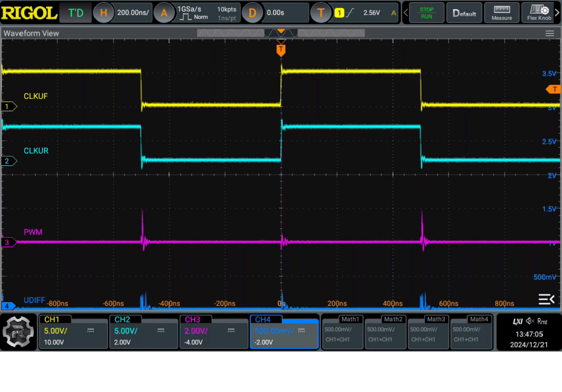
Task: Toggle CH4 DC coupling icon
Action: click(x=301, y=331)
